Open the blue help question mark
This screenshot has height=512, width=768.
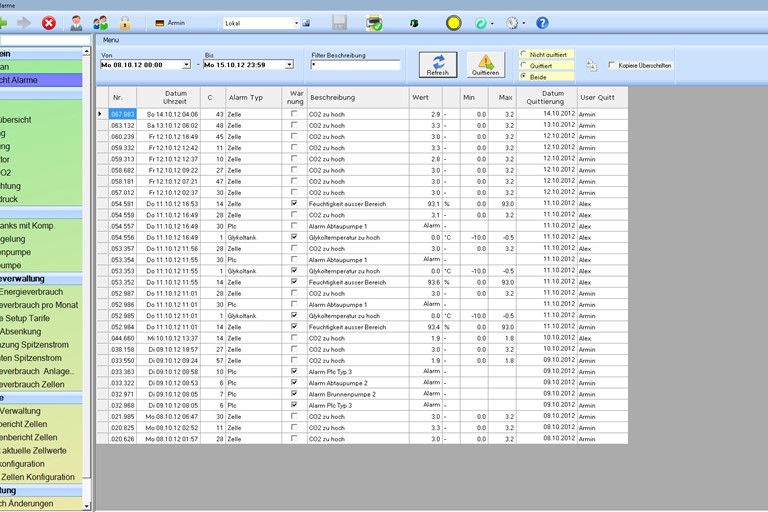(542, 22)
